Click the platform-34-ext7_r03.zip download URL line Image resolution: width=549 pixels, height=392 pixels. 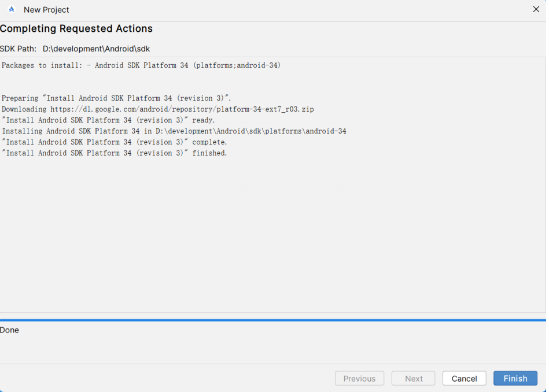pyautogui.click(x=157, y=109)
